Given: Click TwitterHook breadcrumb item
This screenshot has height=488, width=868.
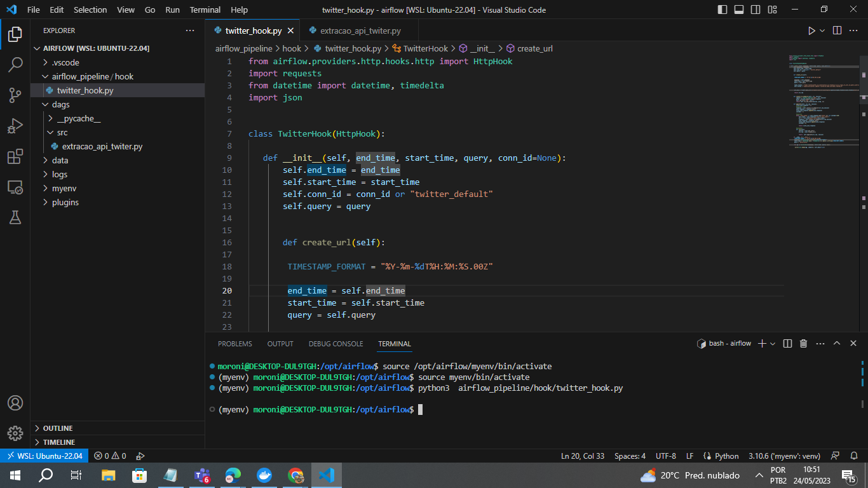Looking at the screenshot, I should coord(421,48).
